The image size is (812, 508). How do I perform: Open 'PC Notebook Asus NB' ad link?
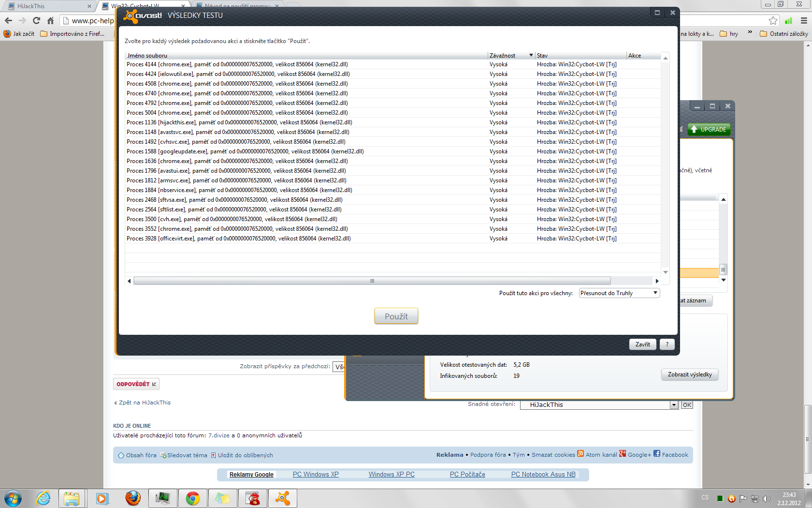click(x=543, y=475)
